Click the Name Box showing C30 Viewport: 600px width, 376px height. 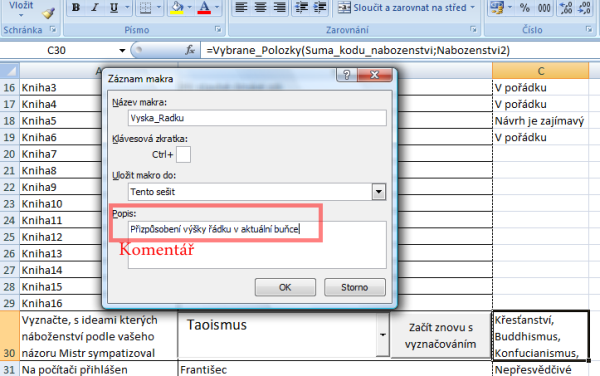coord(57,50)
